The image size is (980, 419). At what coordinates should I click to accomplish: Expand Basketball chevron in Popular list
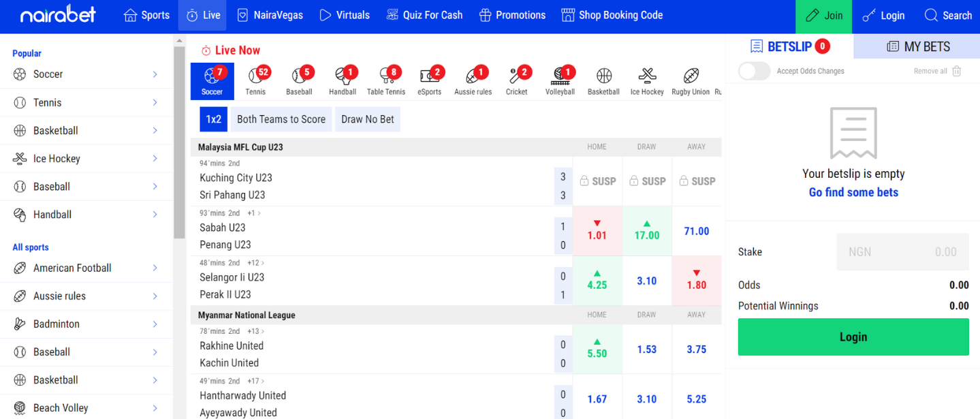pyautogui.click(x=155, y=130)
